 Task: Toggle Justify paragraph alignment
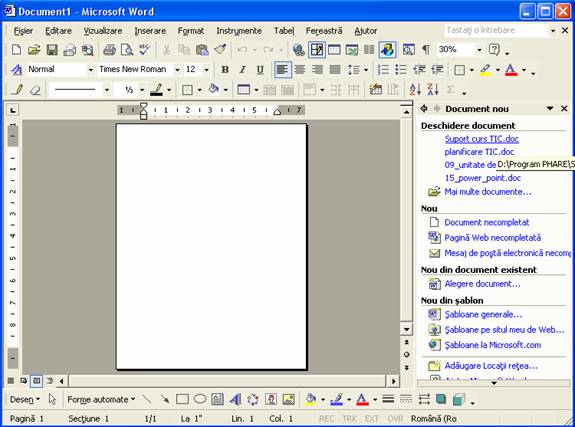click(335, 70)
